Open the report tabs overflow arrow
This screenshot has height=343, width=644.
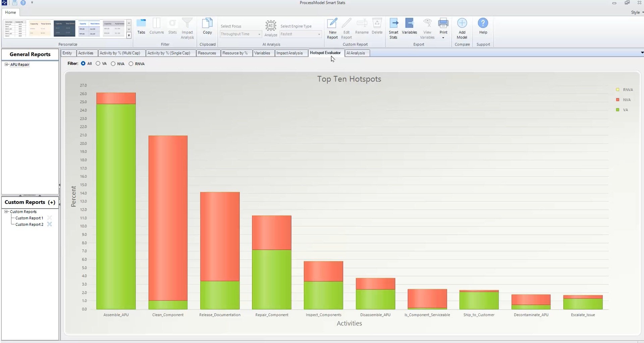642,53
